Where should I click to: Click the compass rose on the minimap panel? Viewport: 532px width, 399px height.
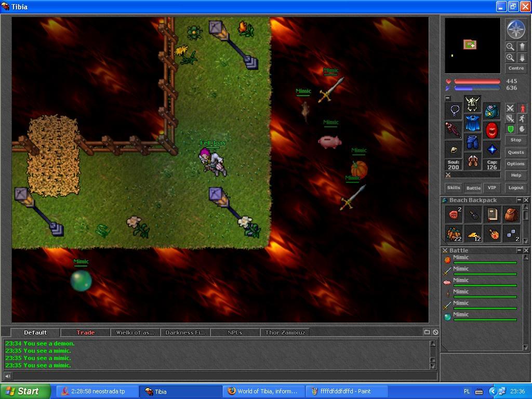516,29
